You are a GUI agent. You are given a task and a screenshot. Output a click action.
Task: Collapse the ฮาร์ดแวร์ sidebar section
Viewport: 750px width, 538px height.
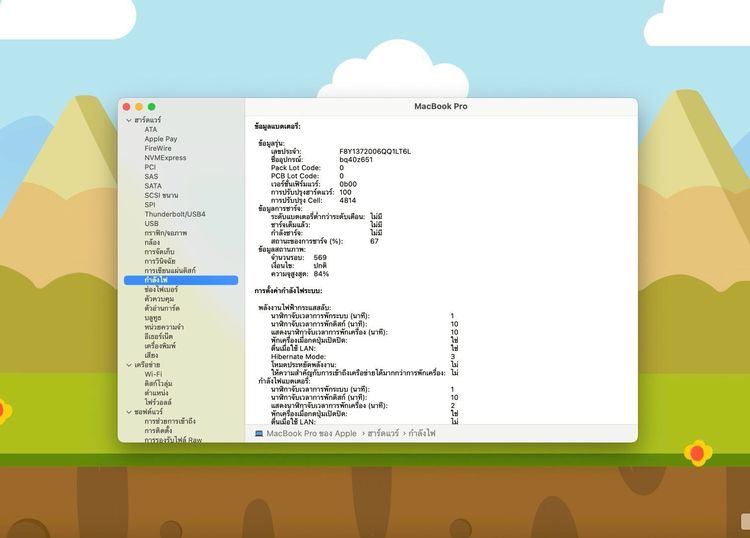[127, 120]
